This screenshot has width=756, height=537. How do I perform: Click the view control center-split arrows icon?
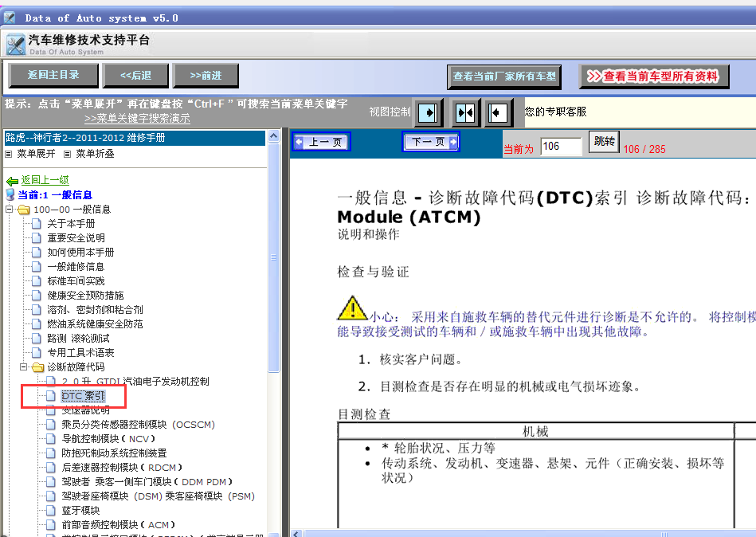point(465,113)
